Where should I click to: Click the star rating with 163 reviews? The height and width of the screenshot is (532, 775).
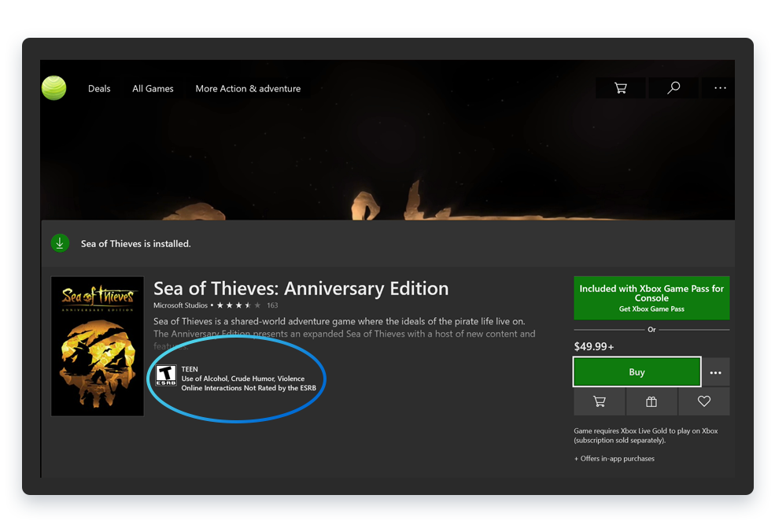tap(247, 305)
